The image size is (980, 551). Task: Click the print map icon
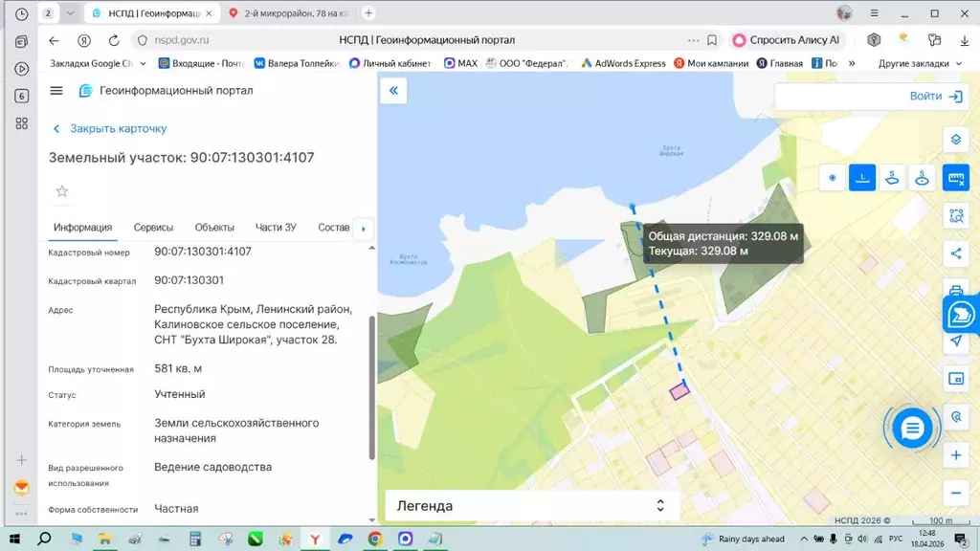955,291
